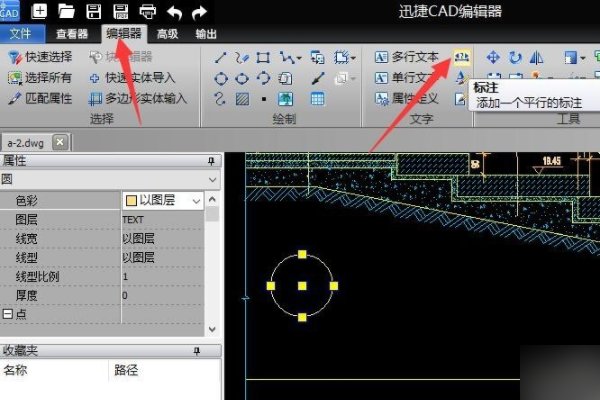The image size is (600, 400).
Task: Choose the Polyline tool icon
Action: coord(287,57)
